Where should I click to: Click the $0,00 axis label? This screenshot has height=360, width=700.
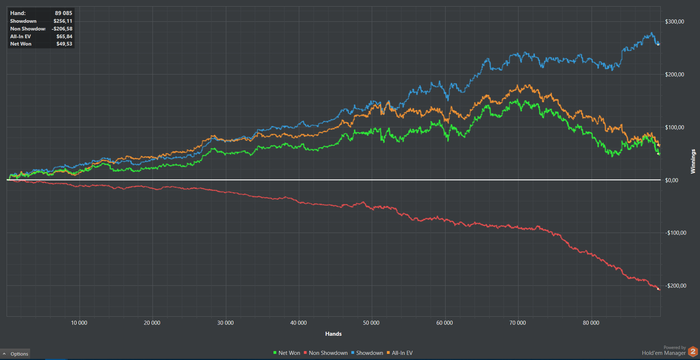(673, 180)
